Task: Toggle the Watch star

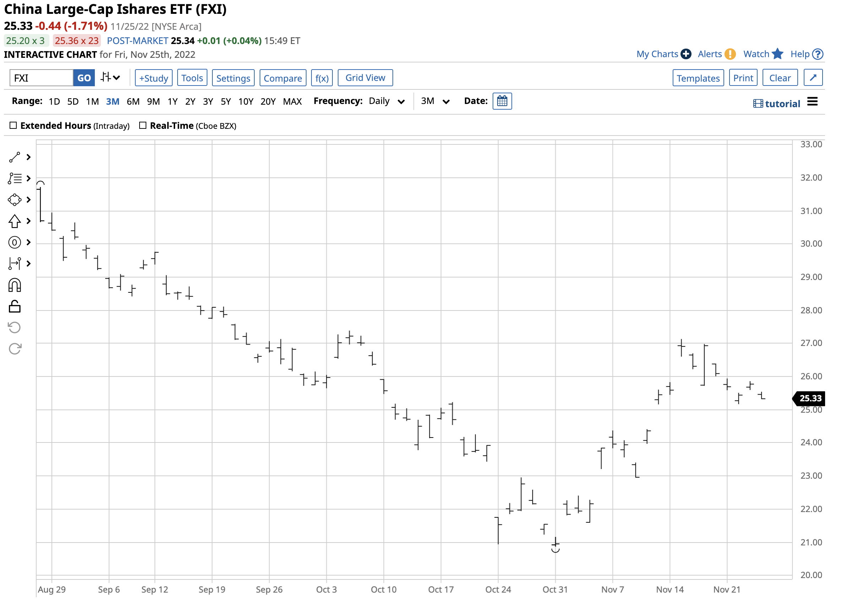Action: pyautogui.click(x=777, y=54)
